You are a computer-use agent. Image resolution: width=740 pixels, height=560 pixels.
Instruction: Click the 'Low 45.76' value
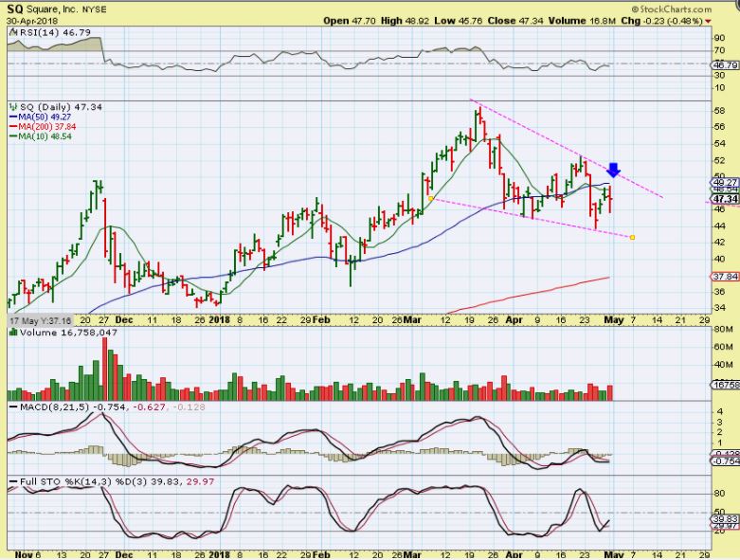click(x=458, y=21)
